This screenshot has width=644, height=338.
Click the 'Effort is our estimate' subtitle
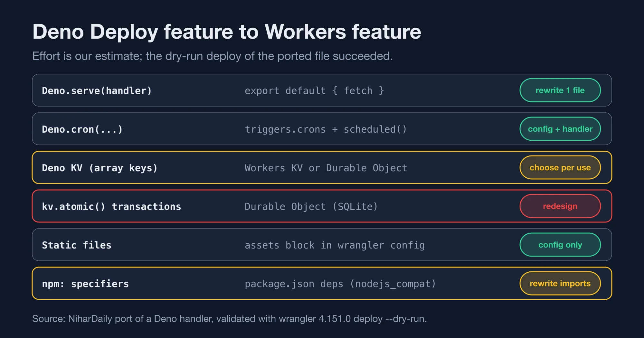click(x=213, y=56)
